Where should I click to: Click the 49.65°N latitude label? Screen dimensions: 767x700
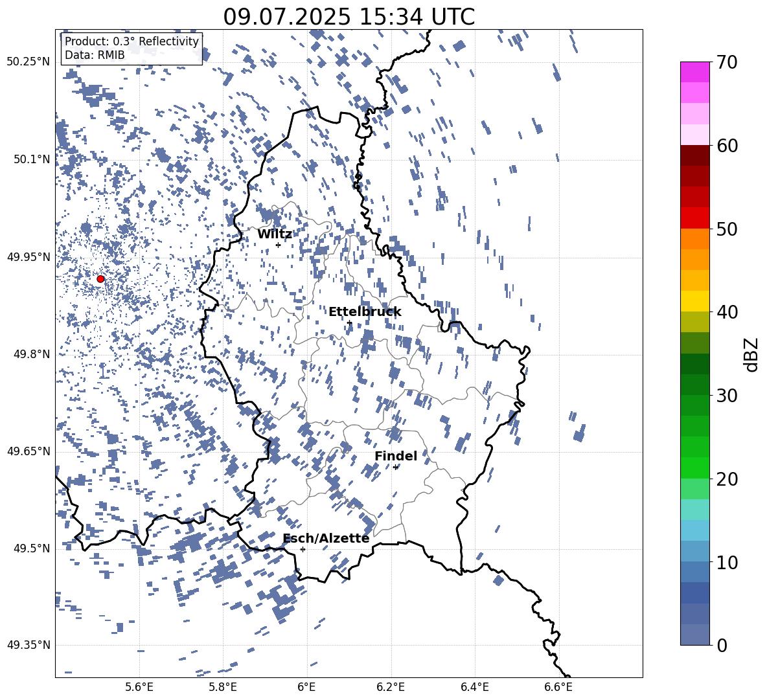click(29, 451)
